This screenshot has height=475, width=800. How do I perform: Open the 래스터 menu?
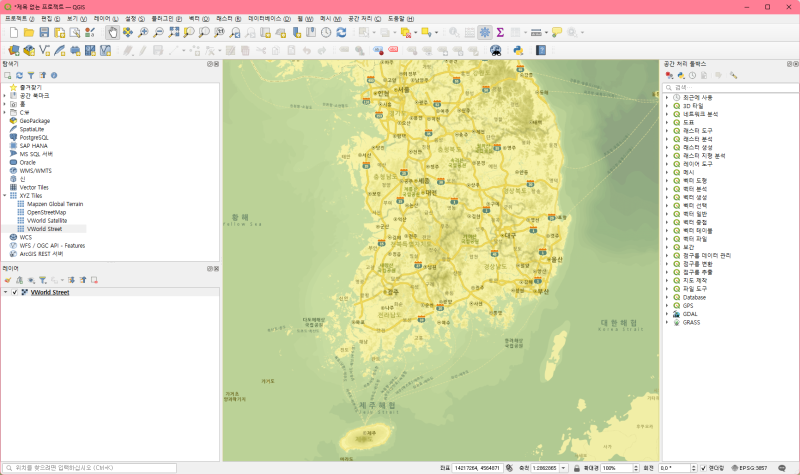pyautogui.click(x=228, y=18)
